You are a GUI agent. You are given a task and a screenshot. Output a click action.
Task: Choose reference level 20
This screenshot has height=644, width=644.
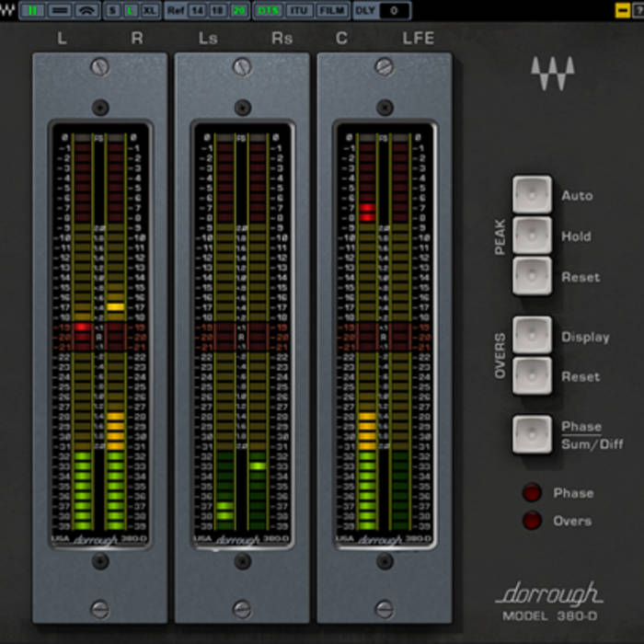239,10
